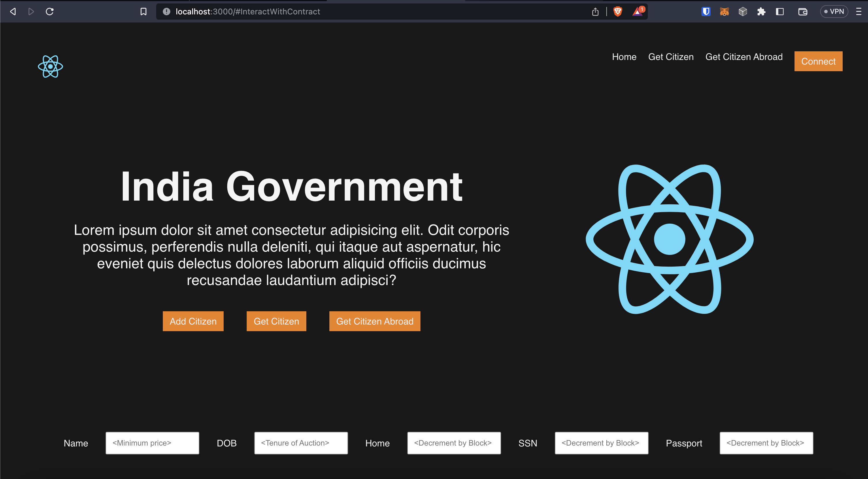Screen dimensions: 868x479
Task: Go to Home in navigation bar
Action: 624,56
